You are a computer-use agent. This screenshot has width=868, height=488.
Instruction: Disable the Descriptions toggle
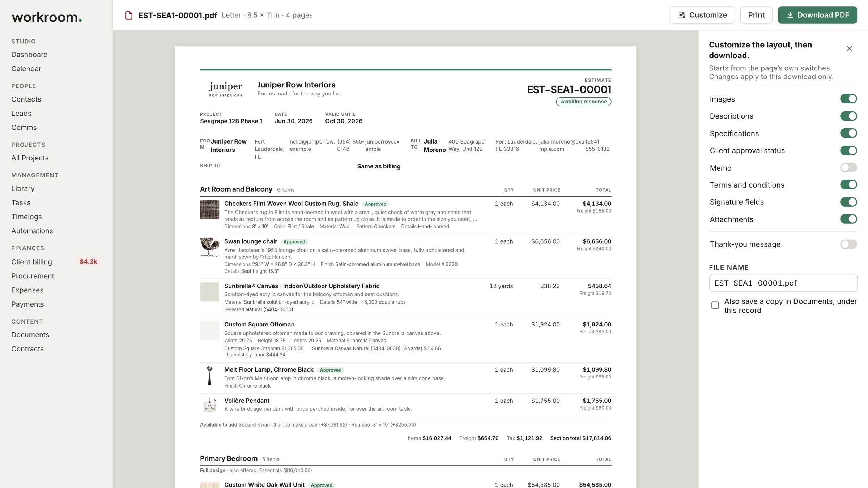click(x=848, y=116)
